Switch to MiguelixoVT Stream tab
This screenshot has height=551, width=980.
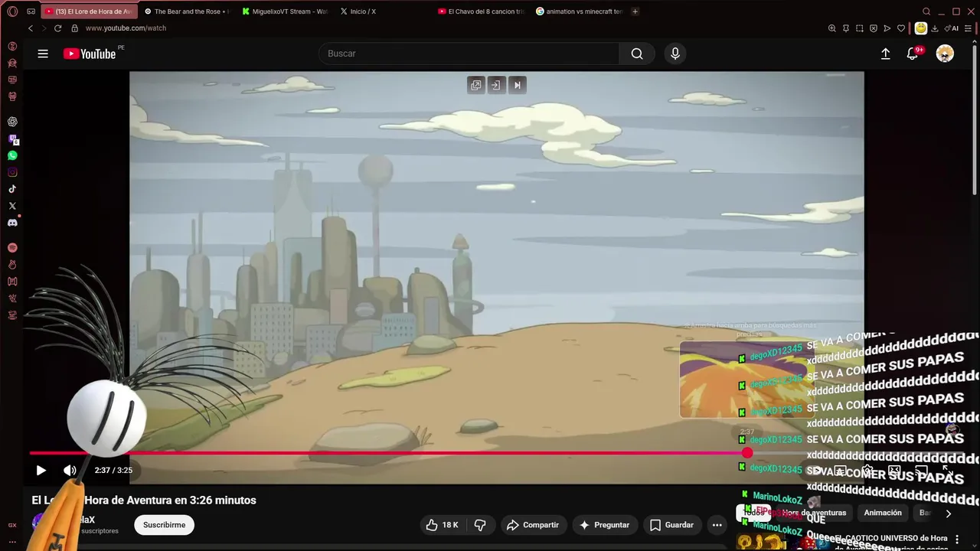pos(285,11)
